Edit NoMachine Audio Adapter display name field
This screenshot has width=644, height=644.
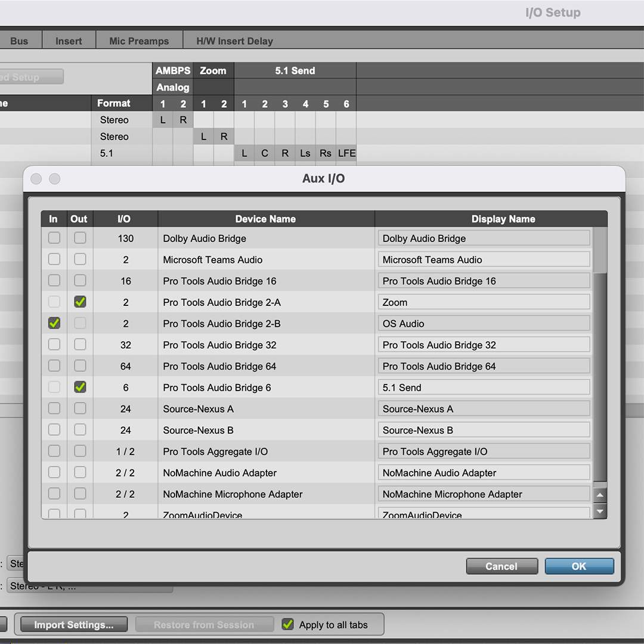click(484, 473)
